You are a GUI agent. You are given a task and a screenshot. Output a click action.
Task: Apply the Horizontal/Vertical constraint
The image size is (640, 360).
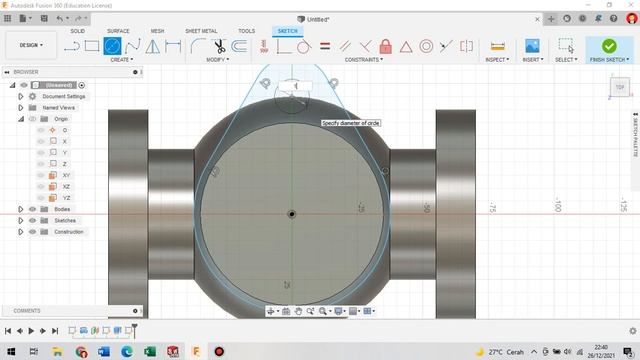click(x=264, y=46)
